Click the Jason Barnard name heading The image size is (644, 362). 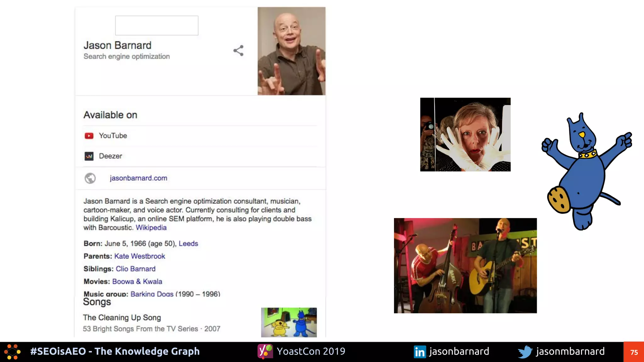pyautogui.click(x=117, y=45)
